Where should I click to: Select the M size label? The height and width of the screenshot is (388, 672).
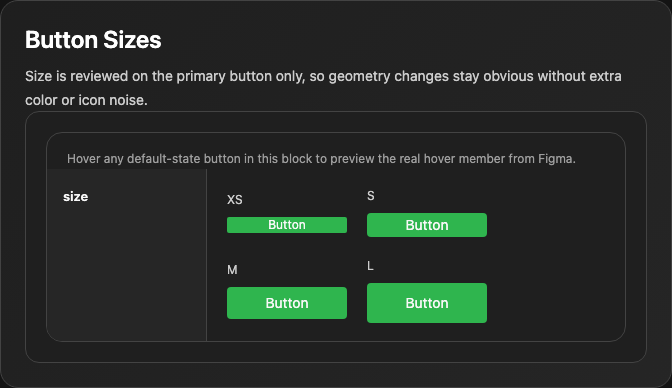[232, 270]
